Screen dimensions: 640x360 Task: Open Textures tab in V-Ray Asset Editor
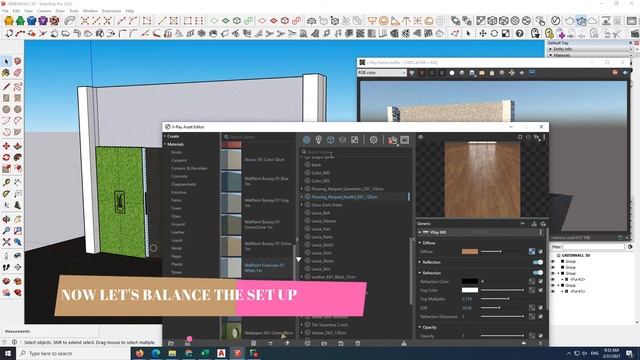(x=354, y=140)
